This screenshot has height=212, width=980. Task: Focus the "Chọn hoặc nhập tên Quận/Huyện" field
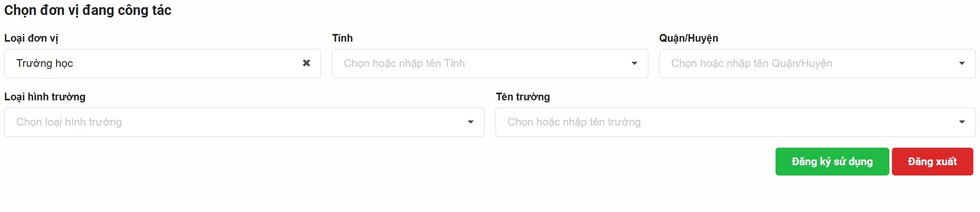click(x=751, y=63)
